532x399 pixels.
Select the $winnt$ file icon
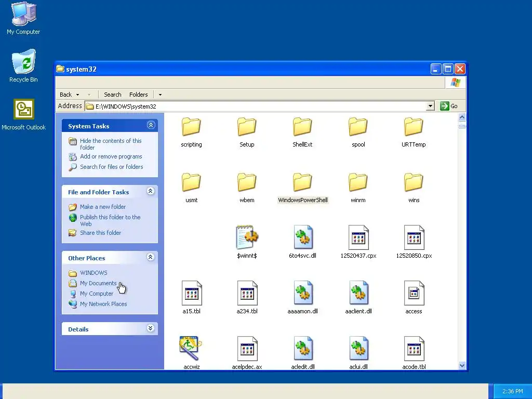(247, 237)
